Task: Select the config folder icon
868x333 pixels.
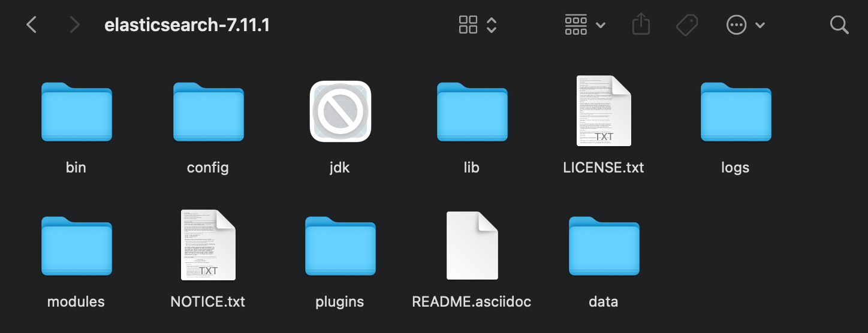Action: pyautogui.click(x=208, y=112)
